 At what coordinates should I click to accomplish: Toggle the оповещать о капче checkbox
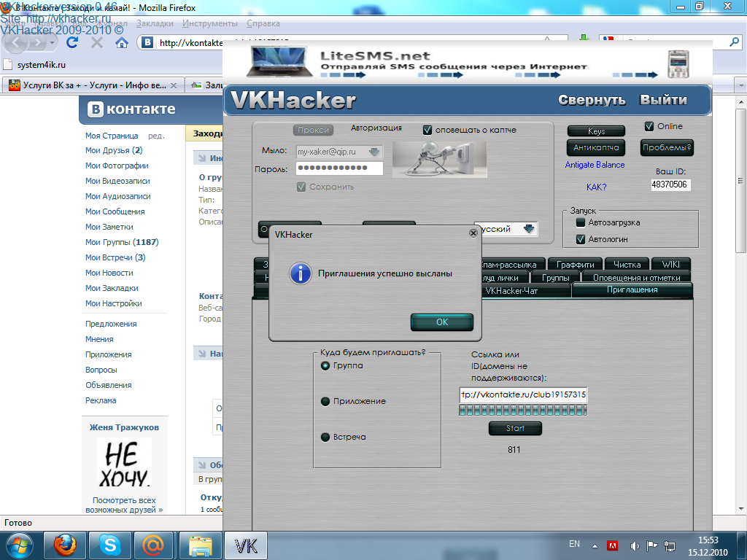point(427,130)
